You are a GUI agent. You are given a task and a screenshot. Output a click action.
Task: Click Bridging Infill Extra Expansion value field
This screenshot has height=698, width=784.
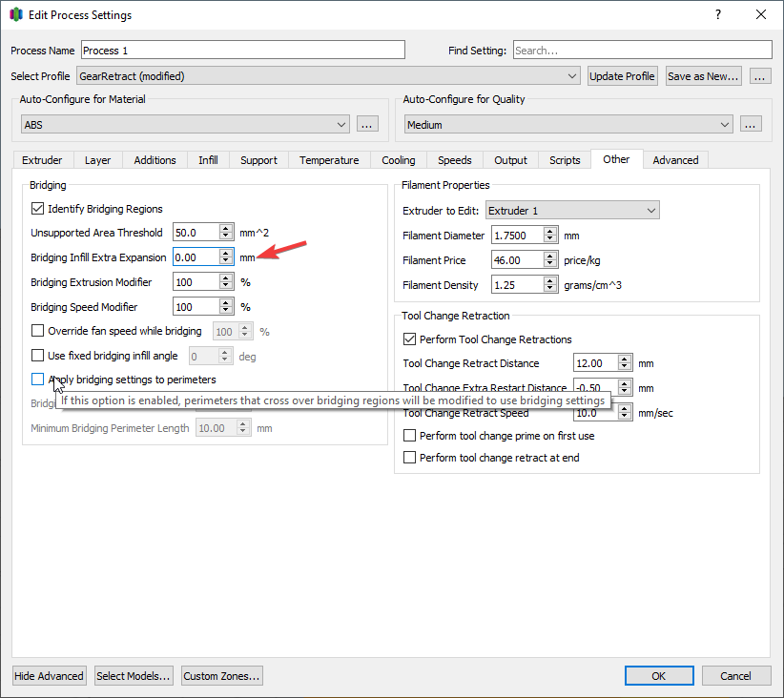click(196, 257)
